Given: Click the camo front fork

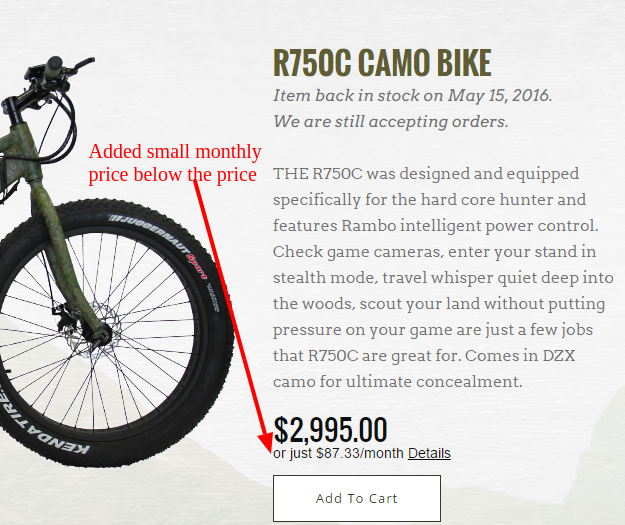Looking at the screenshot, I should (64, 255).
